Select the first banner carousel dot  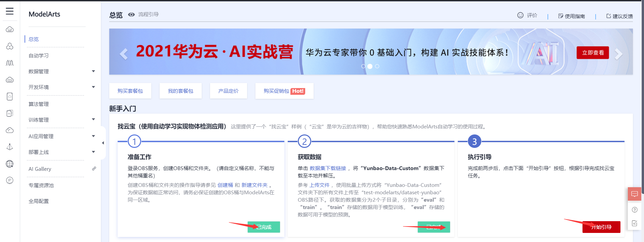click(x=363, y=66)
